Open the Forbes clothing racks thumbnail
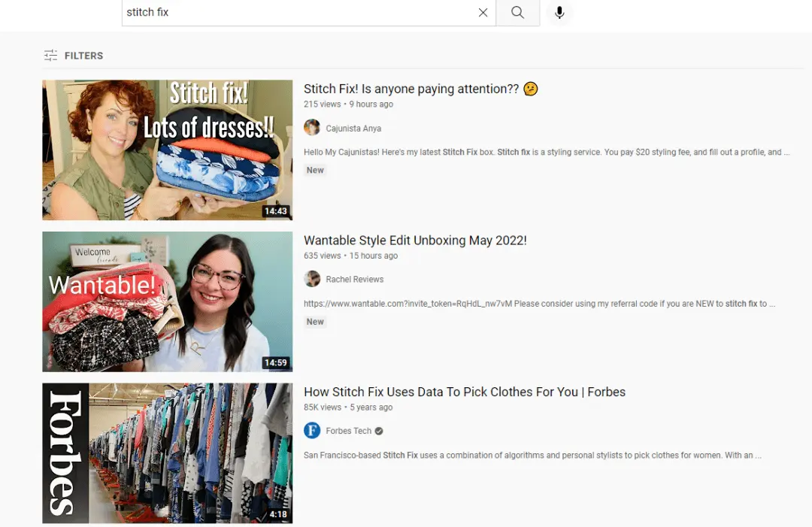 [167, 453]
